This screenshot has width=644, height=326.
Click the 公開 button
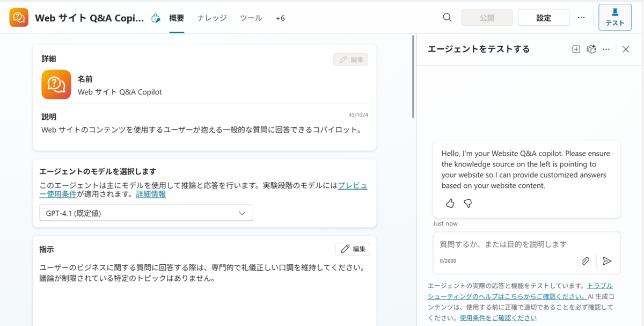(487, 17)
